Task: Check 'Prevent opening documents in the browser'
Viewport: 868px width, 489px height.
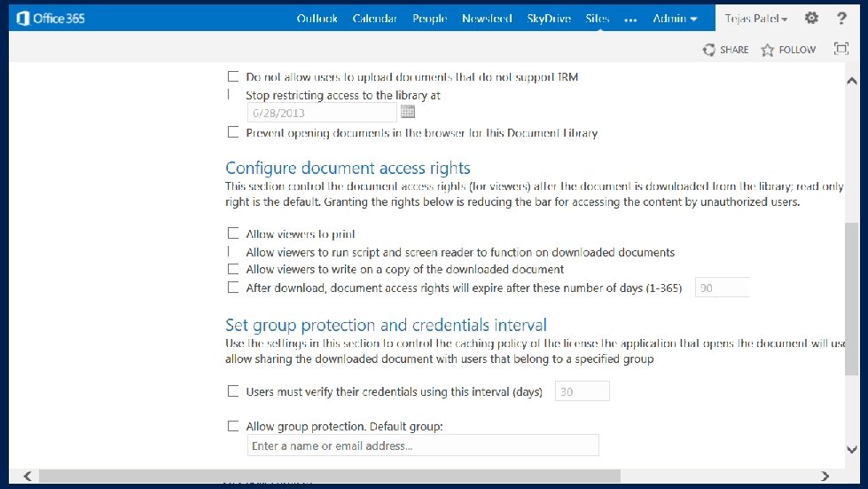Action: 233,132
